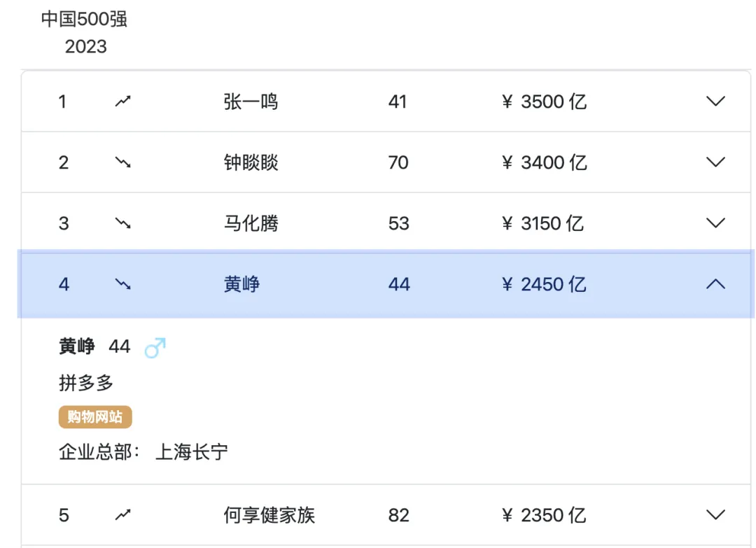Screen dimensions: 756x548
Task: Click the name 张一鸣 in the list
Action: tap(251, 101)
